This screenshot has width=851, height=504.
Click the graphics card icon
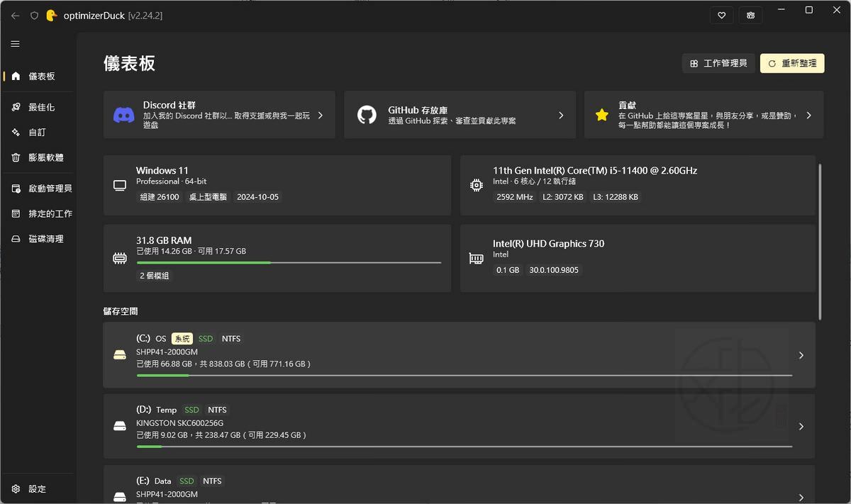coord(477,259)
